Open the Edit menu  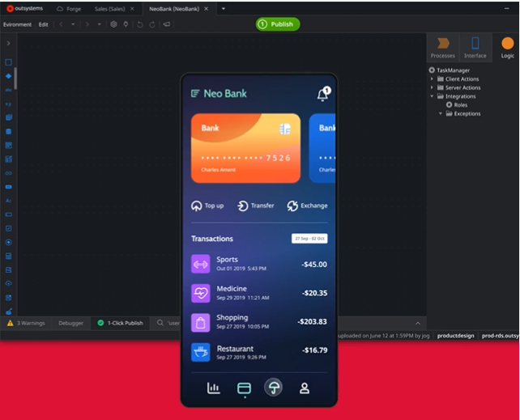(x=43, y=24)
